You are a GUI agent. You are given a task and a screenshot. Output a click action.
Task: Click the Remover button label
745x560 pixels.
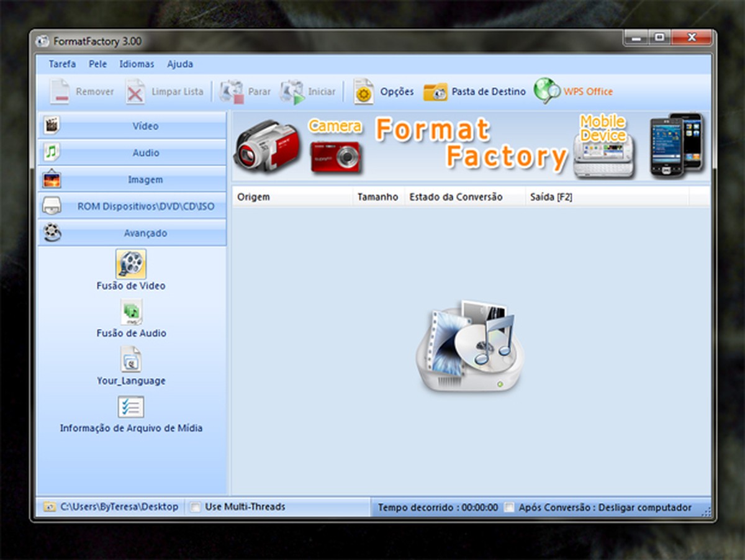tap(95, 91)
